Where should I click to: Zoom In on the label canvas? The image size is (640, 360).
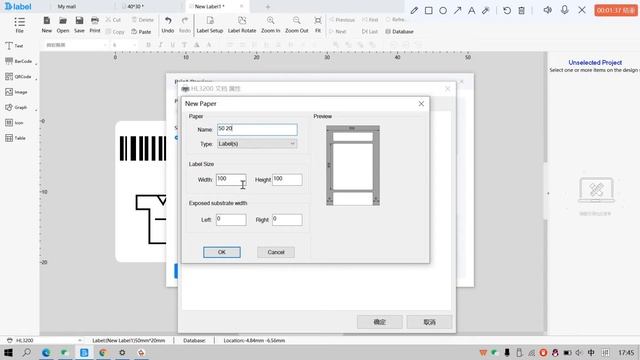271,24
